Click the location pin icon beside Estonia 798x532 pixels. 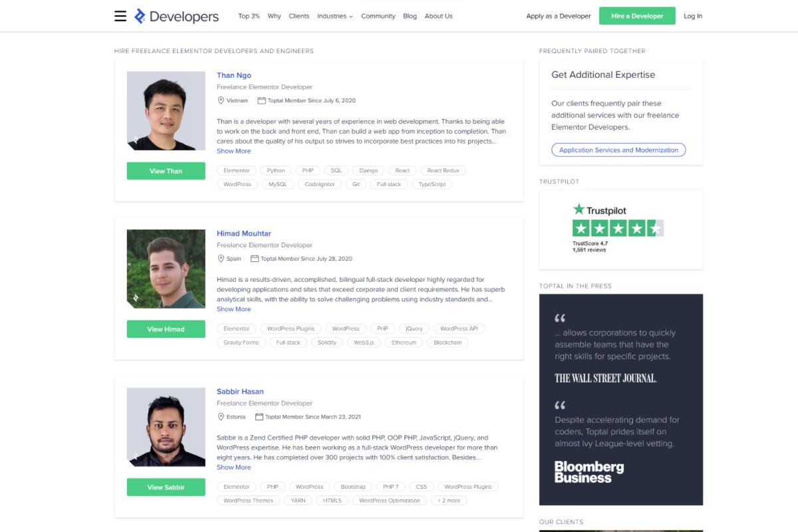[x=221, y=417]
